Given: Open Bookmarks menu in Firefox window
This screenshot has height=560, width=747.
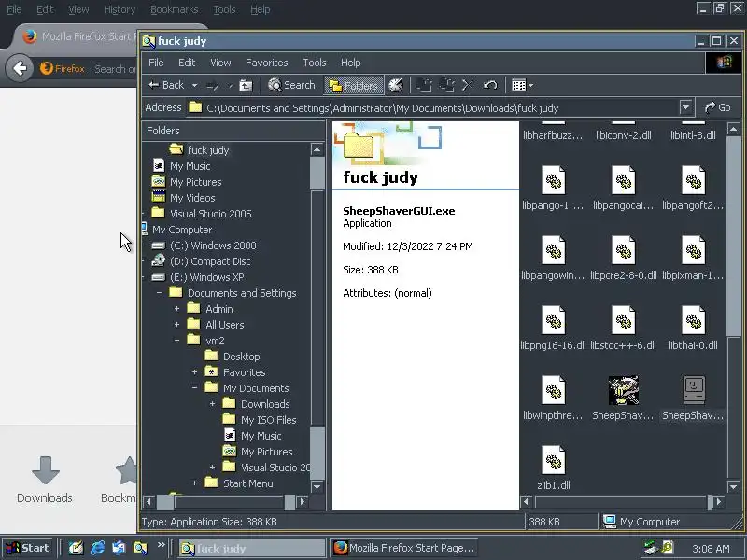Looking at the screenshot, I should pos(175,9).
